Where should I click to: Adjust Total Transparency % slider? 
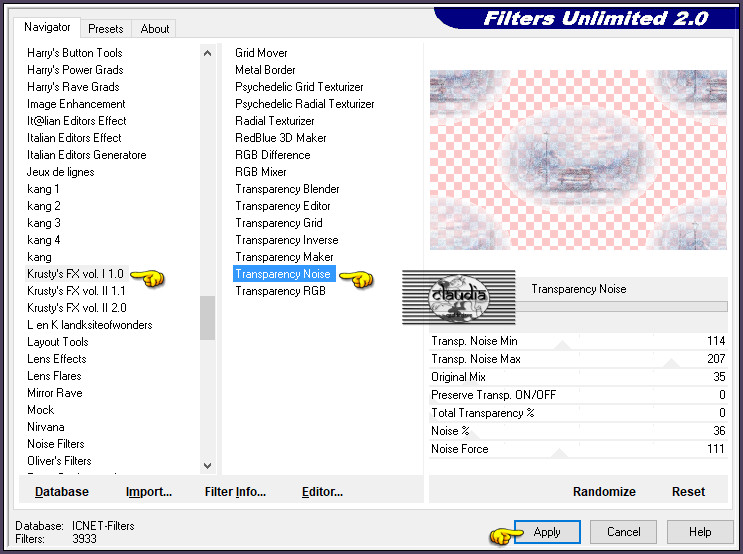[x=578, y=413]
